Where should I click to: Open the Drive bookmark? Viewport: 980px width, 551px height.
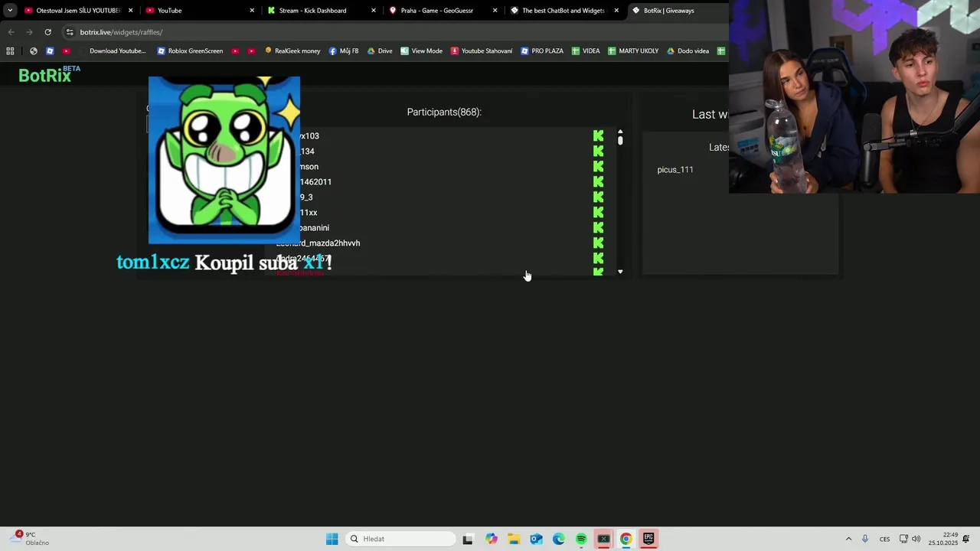pos(380,51)
